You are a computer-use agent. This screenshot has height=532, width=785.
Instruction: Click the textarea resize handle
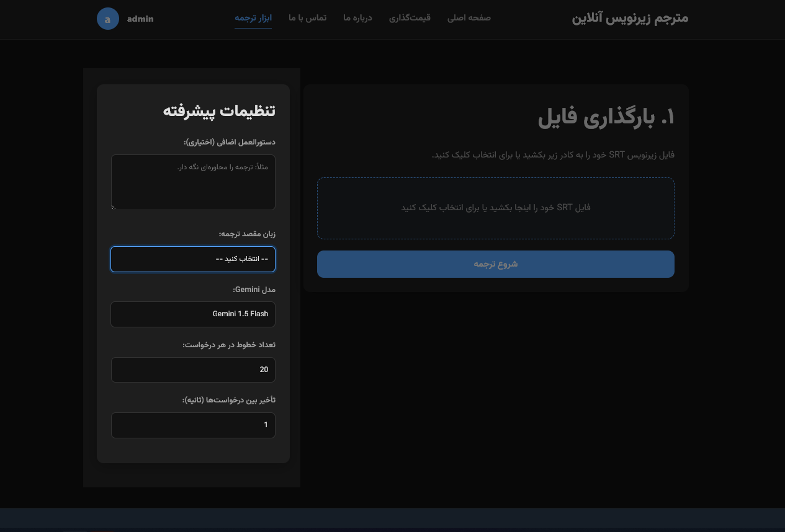tap(113, 207)
